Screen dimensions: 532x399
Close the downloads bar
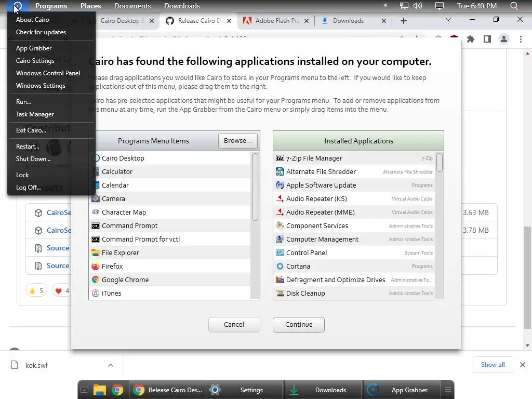pyautogui.click(x=523, y=365)
